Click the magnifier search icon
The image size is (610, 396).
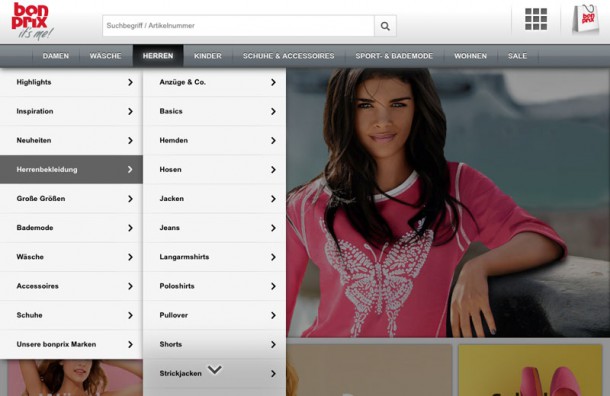(x=385, y=26)
